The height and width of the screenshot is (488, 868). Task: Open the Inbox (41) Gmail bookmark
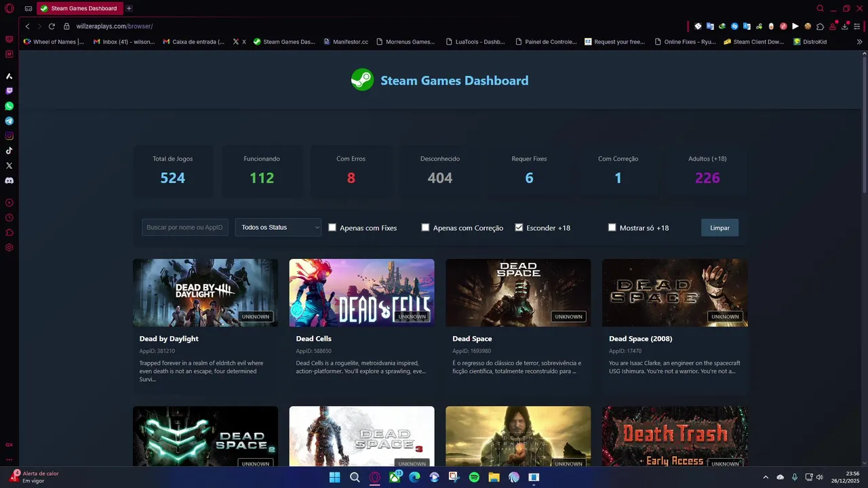tap(124, 41)
